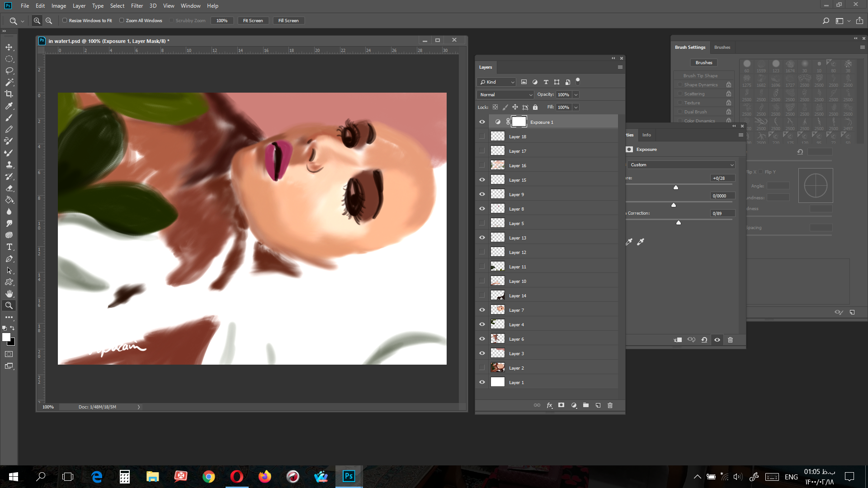
Task: Clip adjustment to layer icon
Action: [678, 340]
